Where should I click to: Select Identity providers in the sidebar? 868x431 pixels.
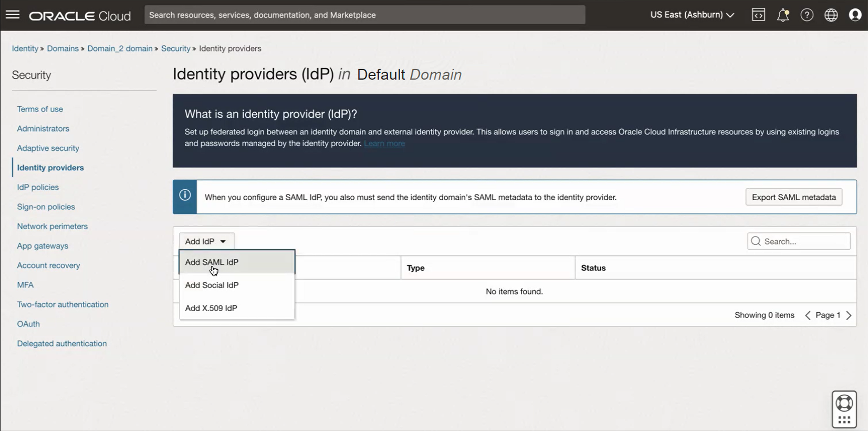tap(50, 168)
